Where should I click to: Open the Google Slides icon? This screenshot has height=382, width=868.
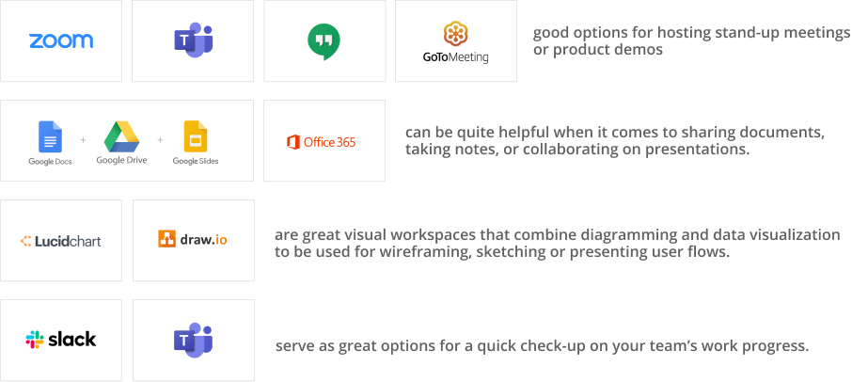pyautogui.click(x=196, y=136)
